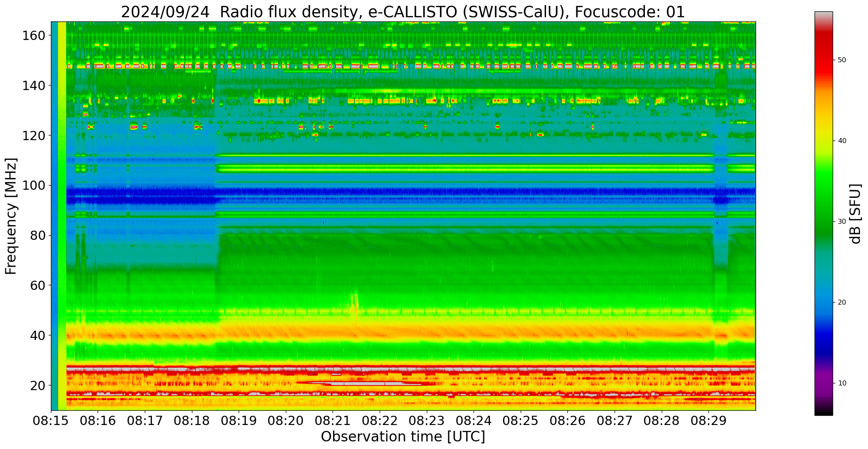Click the 20 frequency tick label
This screenshot has width=868, height=449.
tap(38, 385)
